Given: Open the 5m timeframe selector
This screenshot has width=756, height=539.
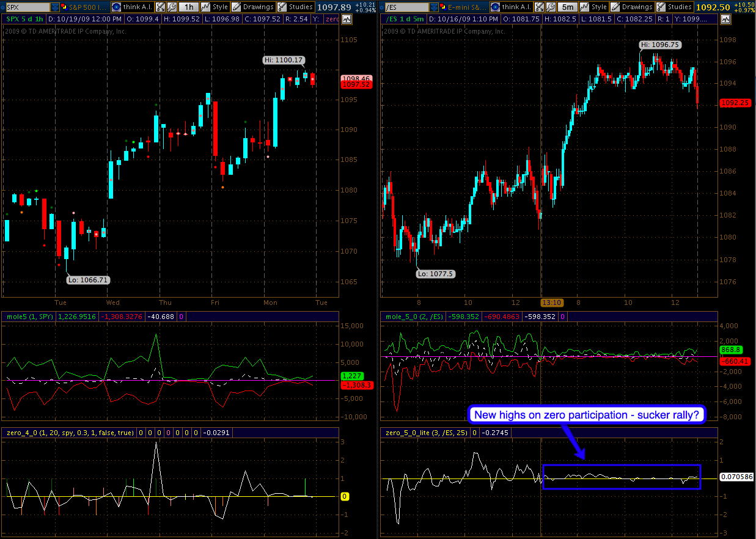Looking at the screenshot, I should click(x=568, y=7).
